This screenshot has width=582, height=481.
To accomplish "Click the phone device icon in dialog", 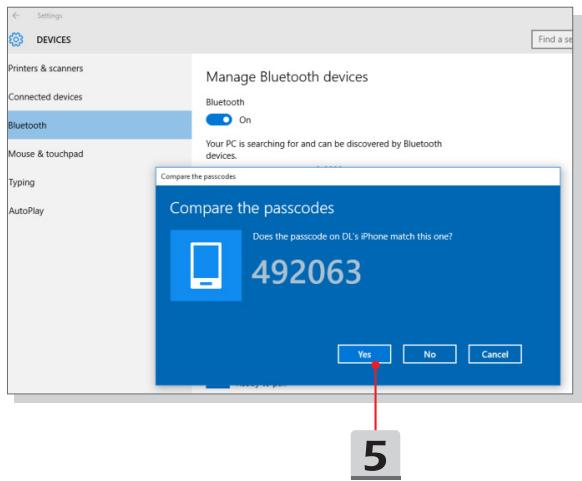I will (206, 265).
